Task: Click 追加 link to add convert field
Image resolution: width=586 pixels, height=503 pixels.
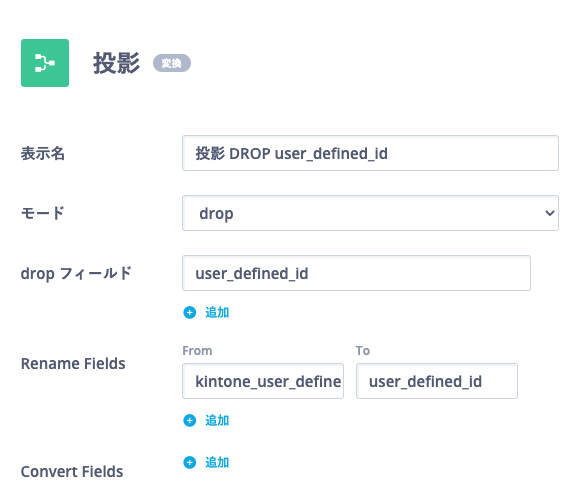Action: click(x=217, y=462)
